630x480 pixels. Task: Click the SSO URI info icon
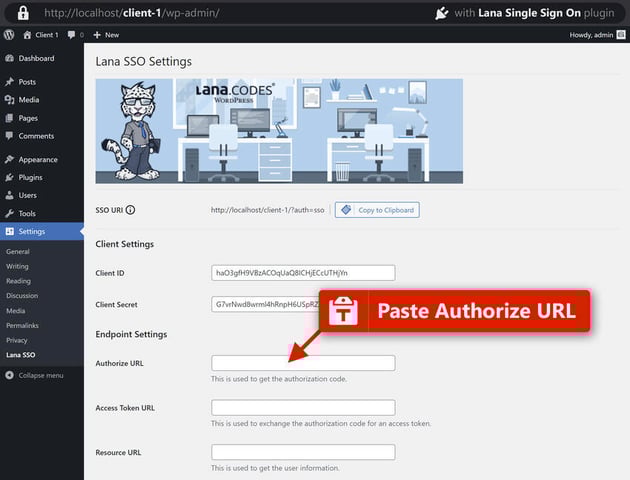tap(130, 210)
